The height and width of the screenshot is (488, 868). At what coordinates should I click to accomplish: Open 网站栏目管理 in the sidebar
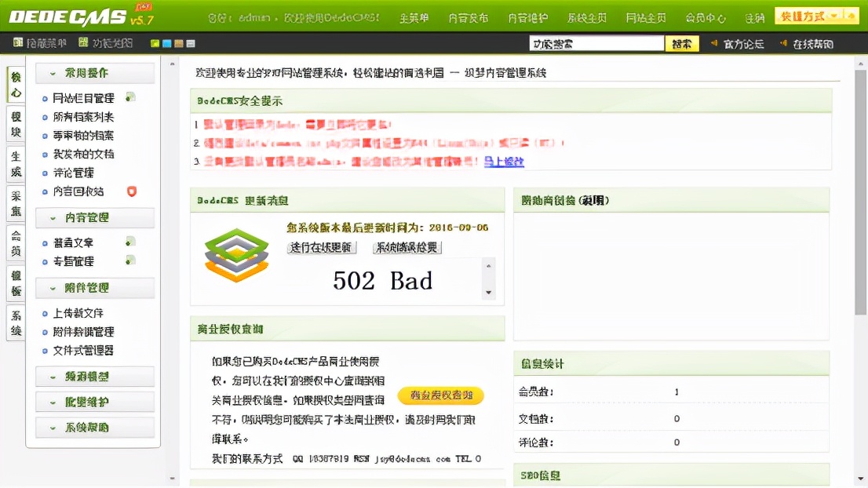tap(84, 98)
